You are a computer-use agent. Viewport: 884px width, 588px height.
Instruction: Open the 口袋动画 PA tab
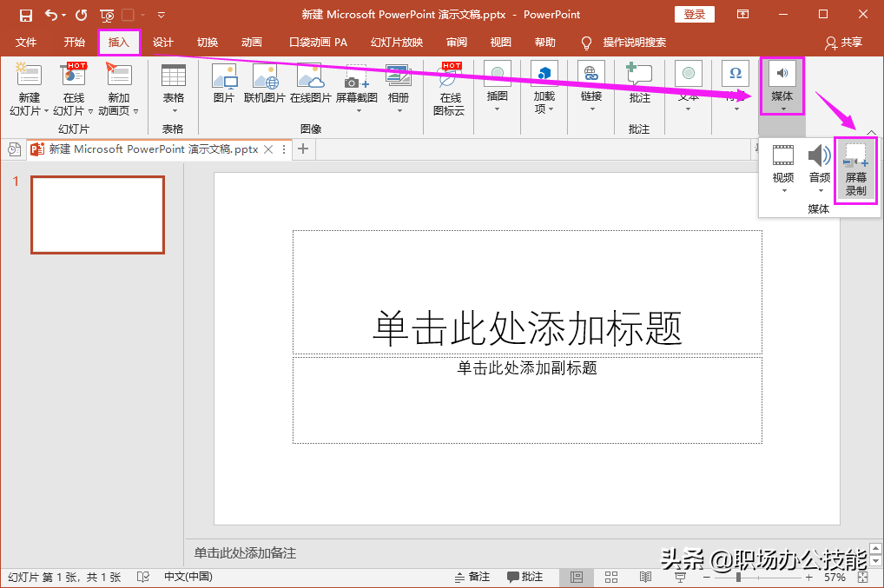pyautogui.click(x=318, y=43)
